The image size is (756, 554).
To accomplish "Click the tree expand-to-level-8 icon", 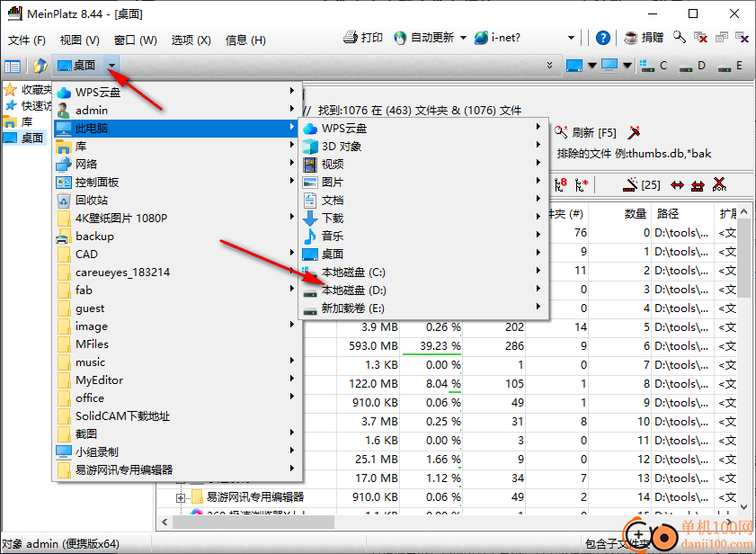I will coord(561,184).
